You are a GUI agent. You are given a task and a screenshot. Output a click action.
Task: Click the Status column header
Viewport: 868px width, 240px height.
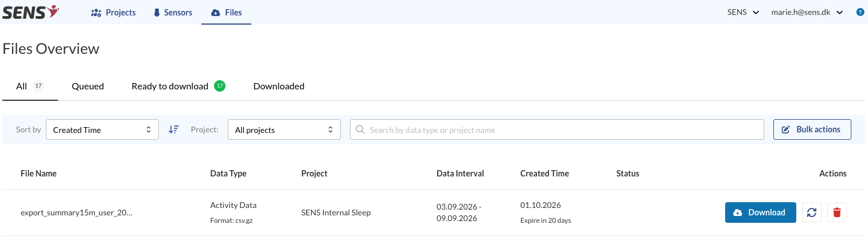pyautogui.click(x=628, y=173)
